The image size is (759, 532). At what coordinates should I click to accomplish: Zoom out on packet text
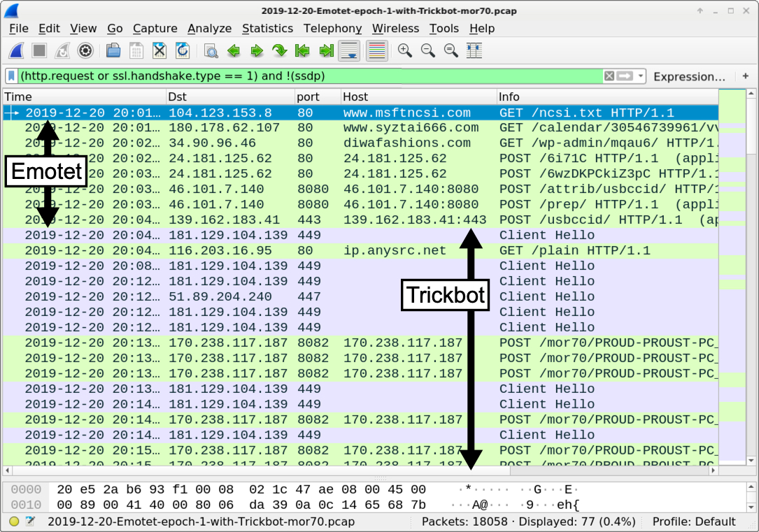coord(428,50)
